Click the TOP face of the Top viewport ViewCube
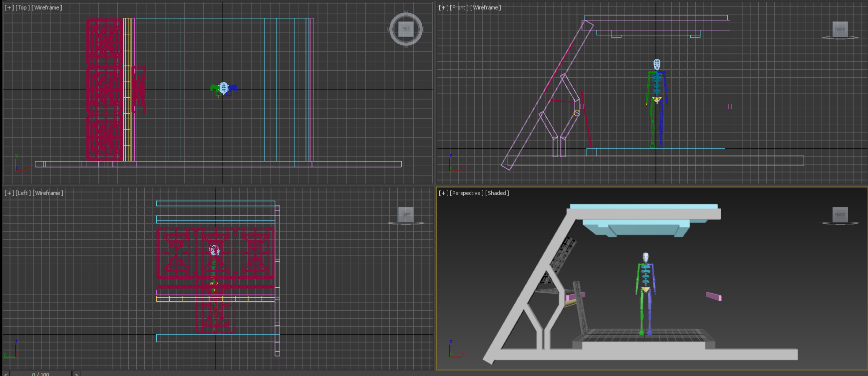Image resolution: width=868 pixels, height=376 pixels. click(x=406, y=29)
